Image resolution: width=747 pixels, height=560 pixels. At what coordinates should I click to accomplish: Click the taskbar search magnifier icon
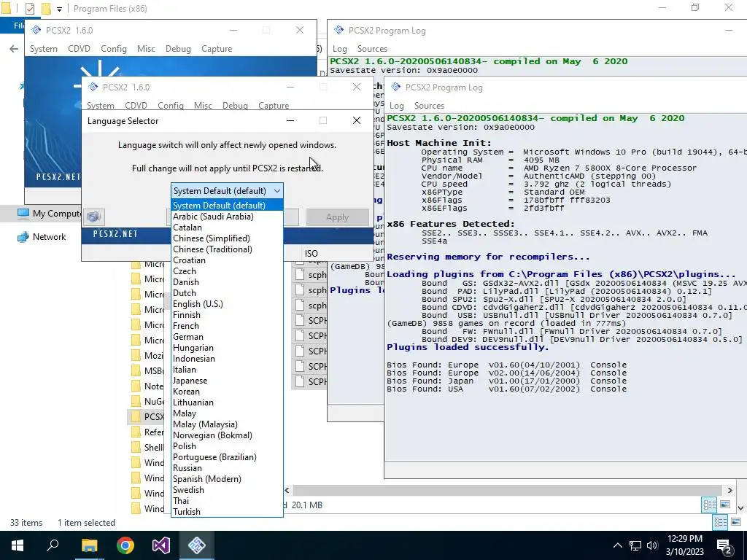(53, 545)
